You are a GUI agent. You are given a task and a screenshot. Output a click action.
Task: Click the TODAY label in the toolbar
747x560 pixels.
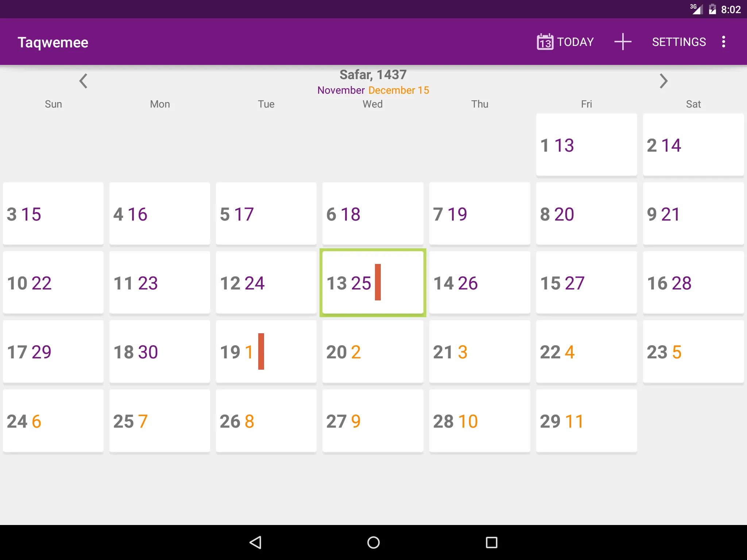pyautogui.click(x=575, y=42)
